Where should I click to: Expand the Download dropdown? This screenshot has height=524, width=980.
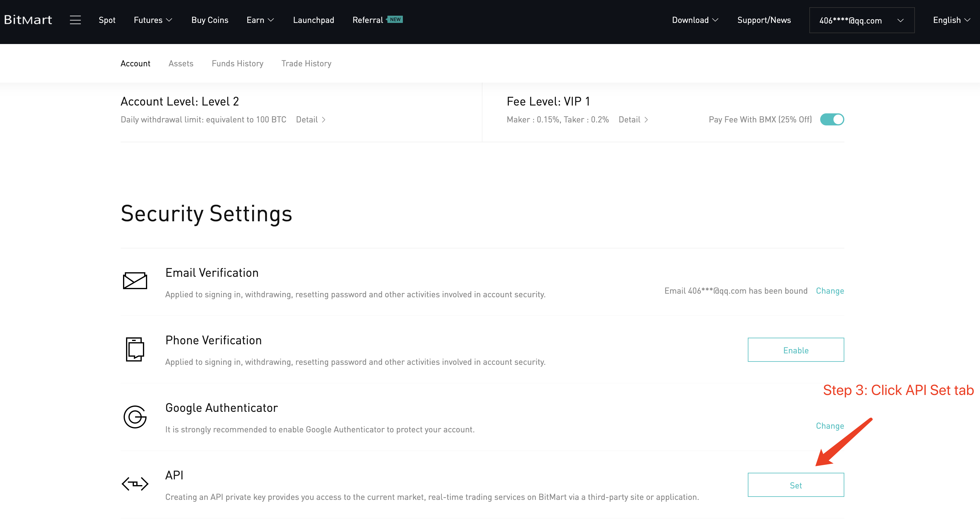[x=695, y=20]
